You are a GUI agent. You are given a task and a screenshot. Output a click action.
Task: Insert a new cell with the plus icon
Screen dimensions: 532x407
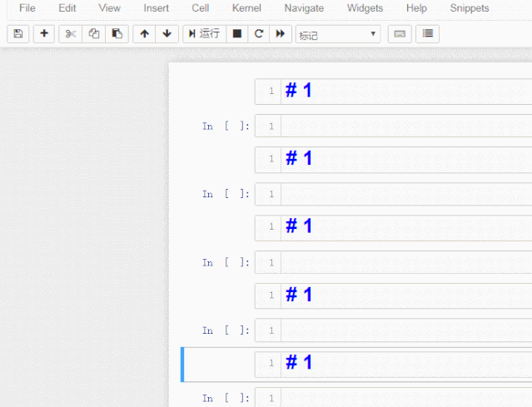pyautogui.click(x=44, y=34)
